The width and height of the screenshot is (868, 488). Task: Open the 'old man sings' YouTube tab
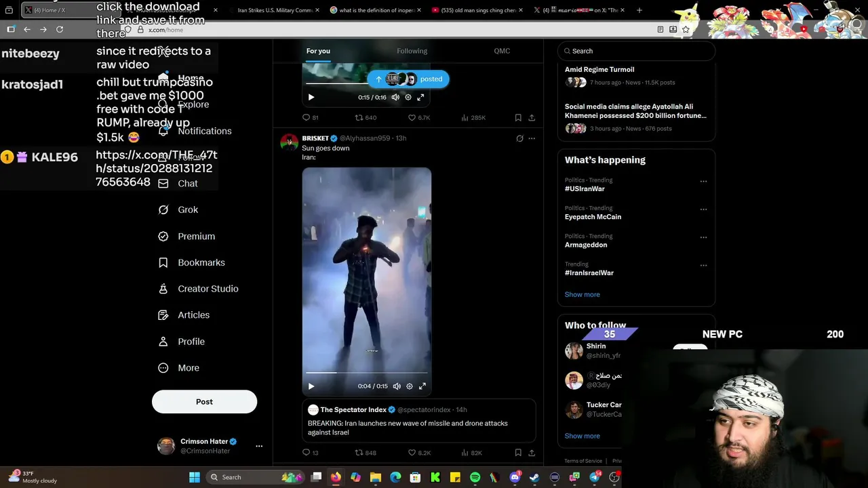point(477,10)
